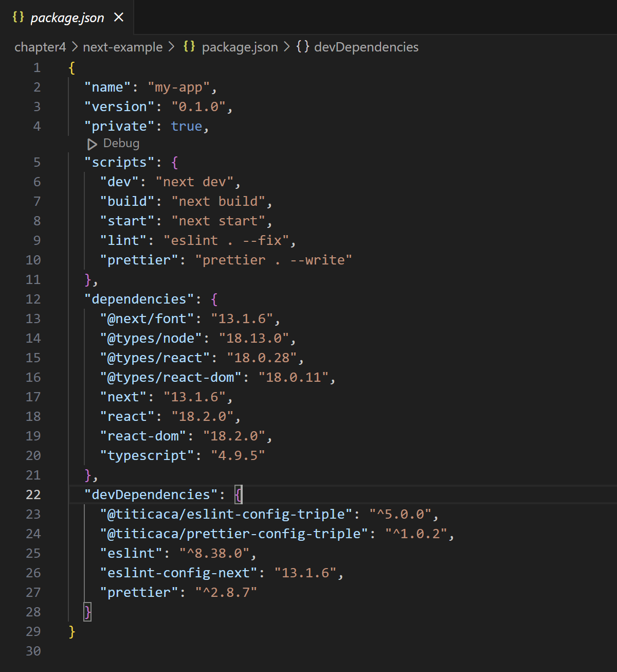Viewport: 617px width, 672px height.
Task: Close the package.json editor tab
Action: [x=119, y=17]
